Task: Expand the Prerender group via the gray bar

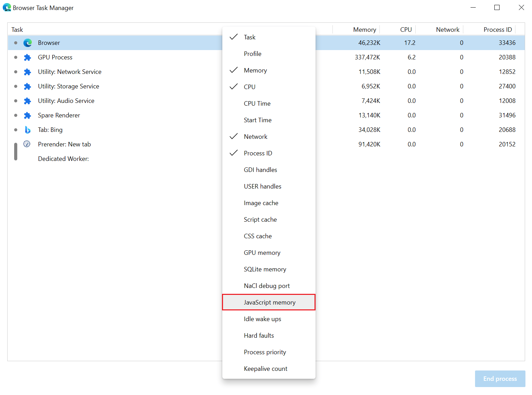Action: [x=16, y=151]
